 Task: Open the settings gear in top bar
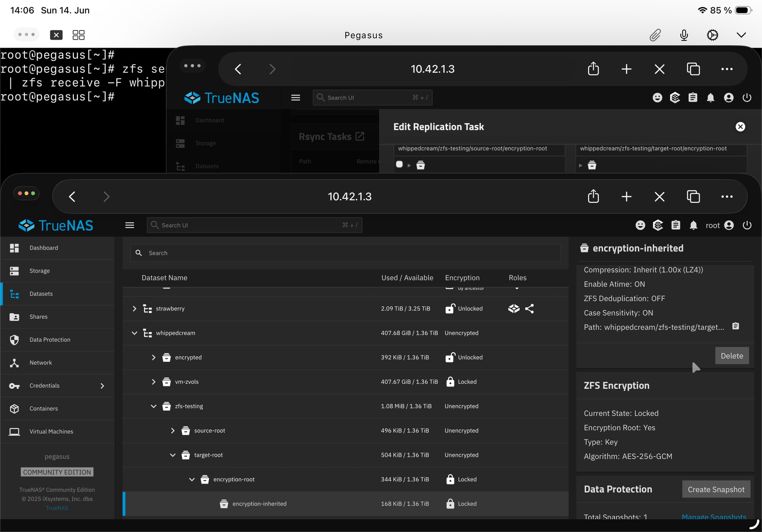click(x=712, y=35)
